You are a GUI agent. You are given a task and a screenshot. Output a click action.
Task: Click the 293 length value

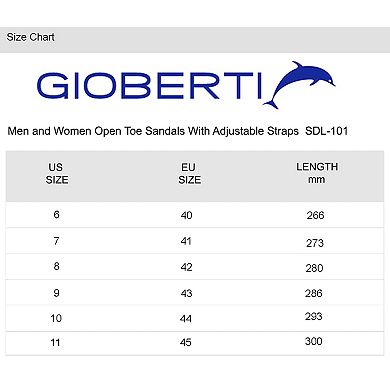(313, 316)
